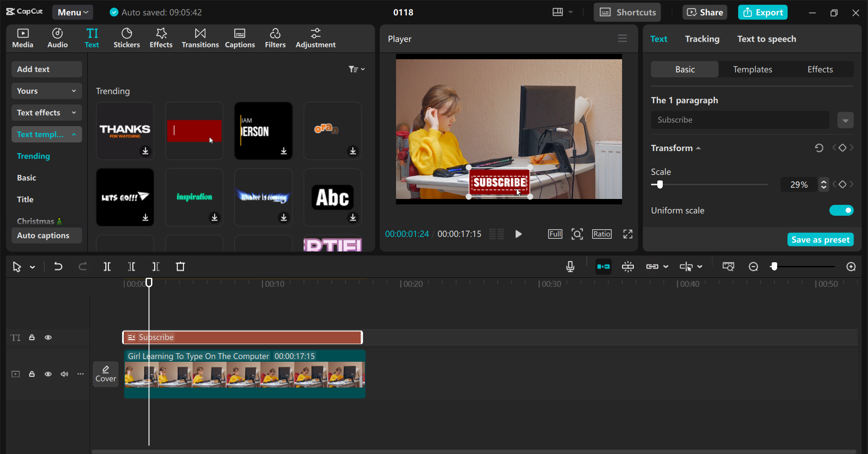
Task: Mute the video track audio
Action: 64,374
